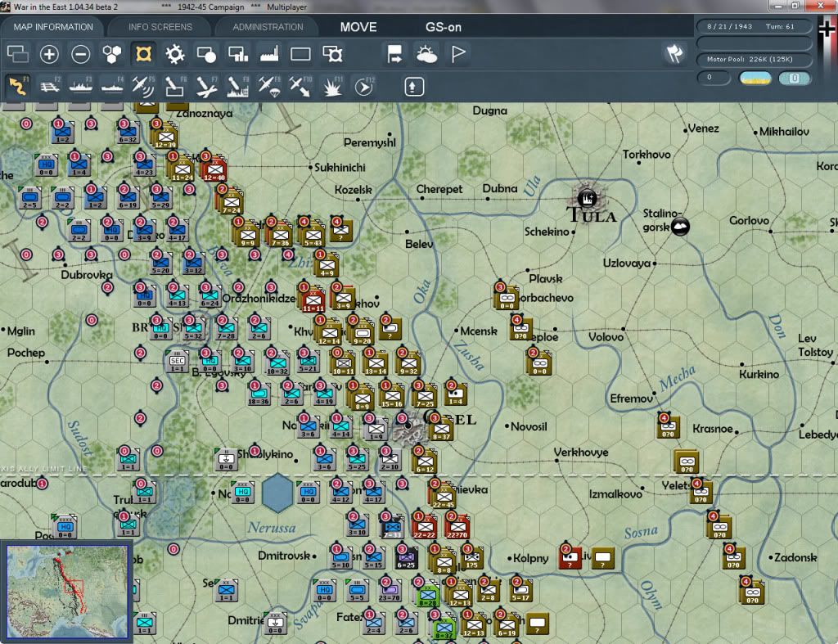Select the SEC 1-1 security unit counter
Viewport: 838px width, 644px height.
(x=177, y=362)
